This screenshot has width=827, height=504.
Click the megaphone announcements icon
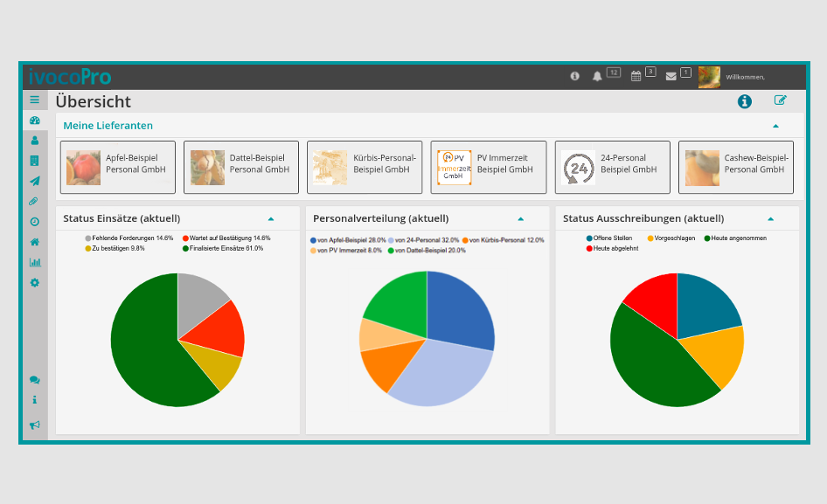click(35, 425)
